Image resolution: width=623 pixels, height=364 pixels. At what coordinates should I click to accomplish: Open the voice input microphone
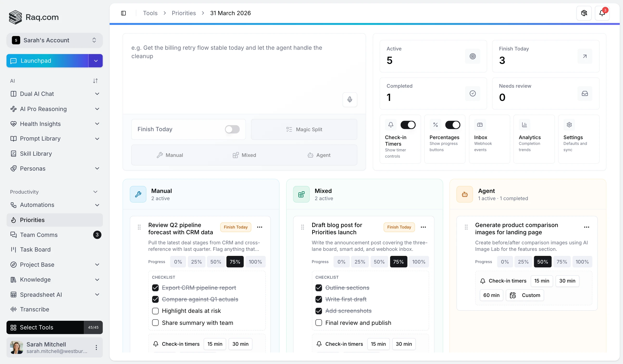349,99
